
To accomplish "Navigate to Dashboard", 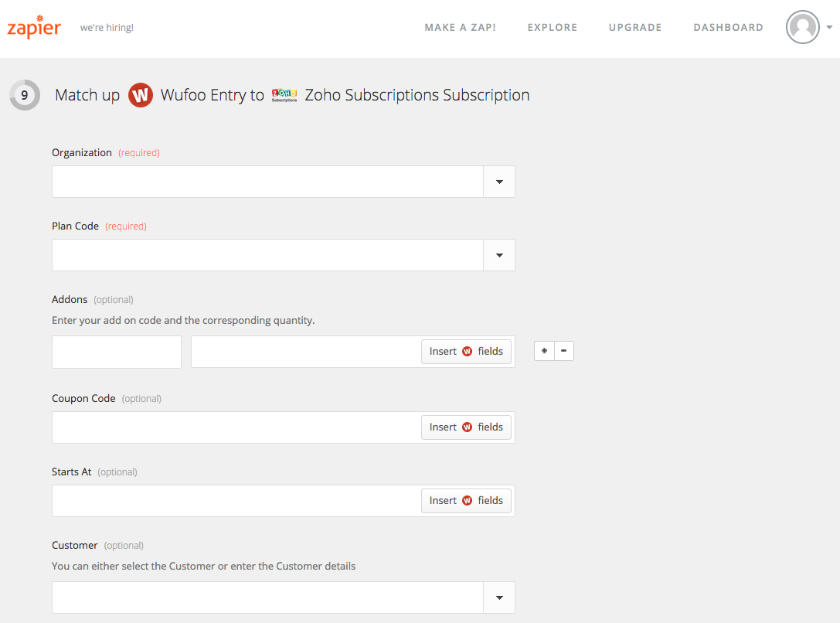I will coord(728,27).
